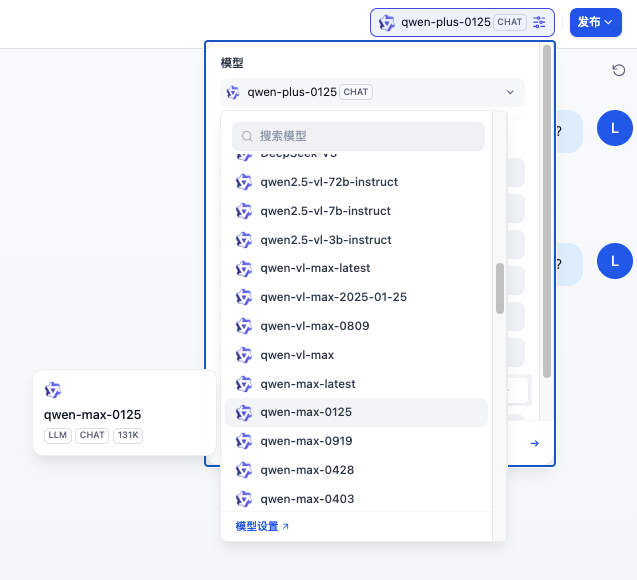Click qwen icon beside qwen-max-0125 row
Screen dimensions: 637x580
[244, 413]
